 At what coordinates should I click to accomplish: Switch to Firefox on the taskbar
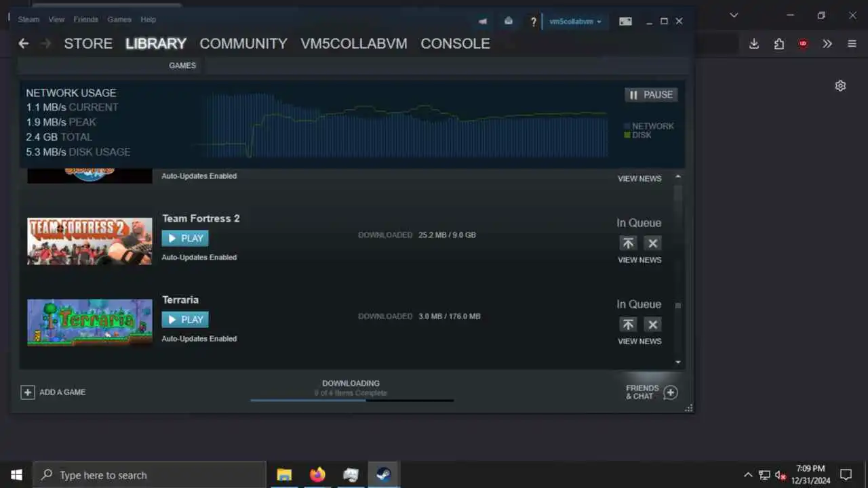point(317,475)
